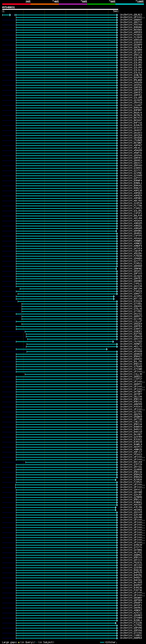This screenshot has width=146, height=644.
Task: Select the UniRef100_Q3LUM1 label
Action: pyautogui.click(x=131, y=211)
